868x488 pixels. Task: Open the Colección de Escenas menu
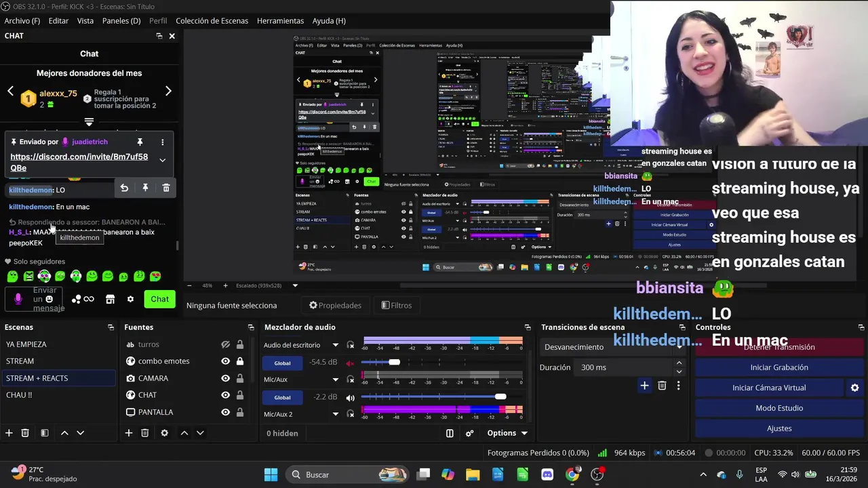click(212, 21)
